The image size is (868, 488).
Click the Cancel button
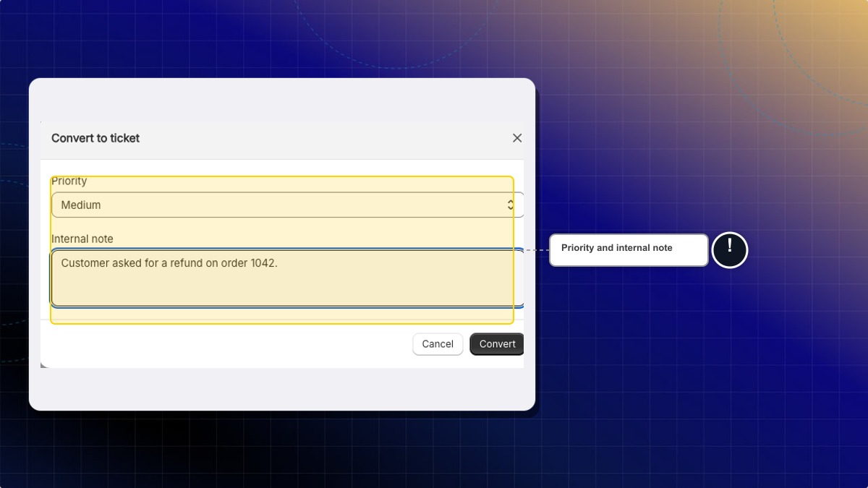click(x=438, y=344)
